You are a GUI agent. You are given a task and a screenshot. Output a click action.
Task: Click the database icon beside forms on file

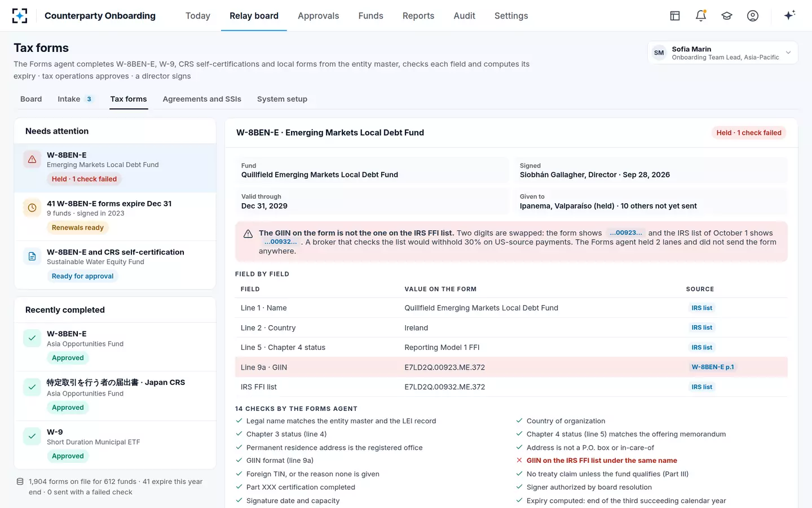[20, 481]
